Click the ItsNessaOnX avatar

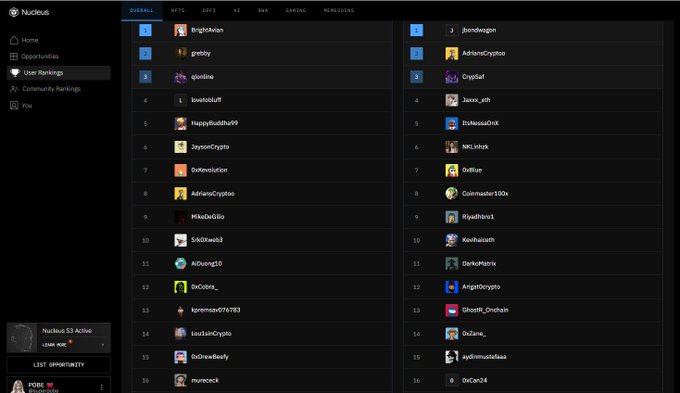(x=451, y=123)
